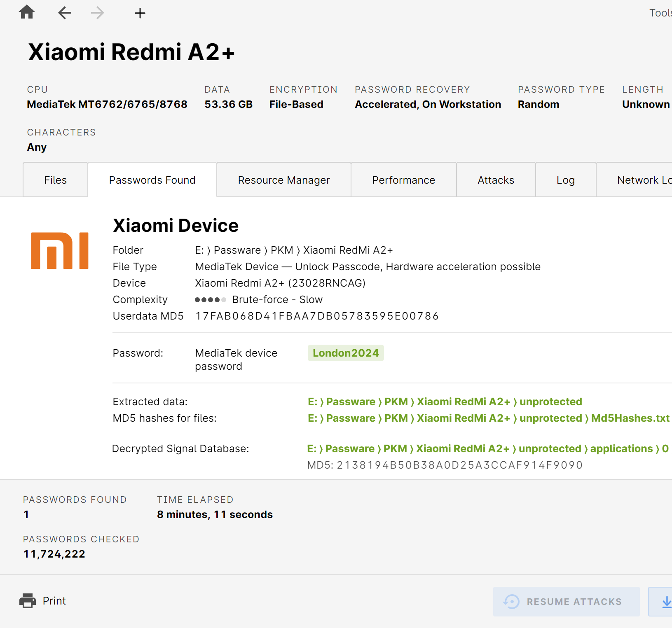Click the found password London2024

click(345, 353)
